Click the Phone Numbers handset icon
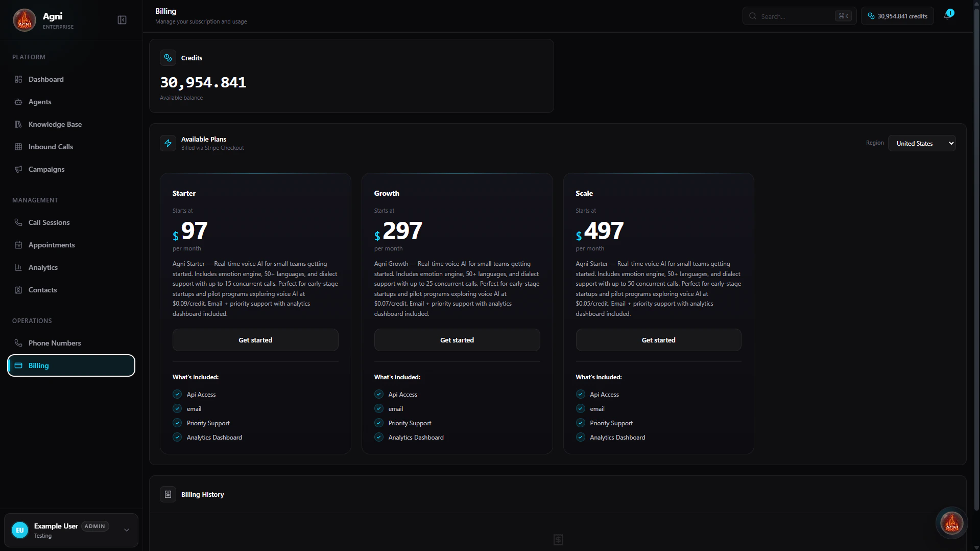Screen dimensions: 980x551 (x=18, y=343)
